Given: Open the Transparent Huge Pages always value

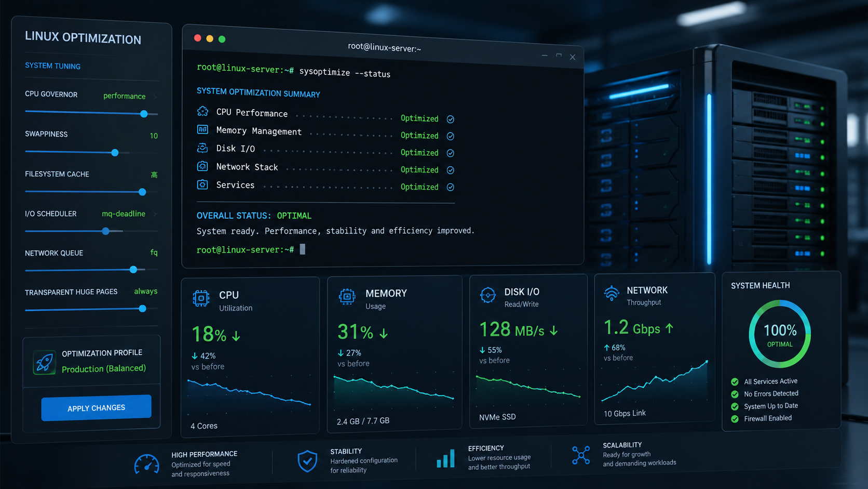Looking at the screenshot, I should (x=145, y=292).
